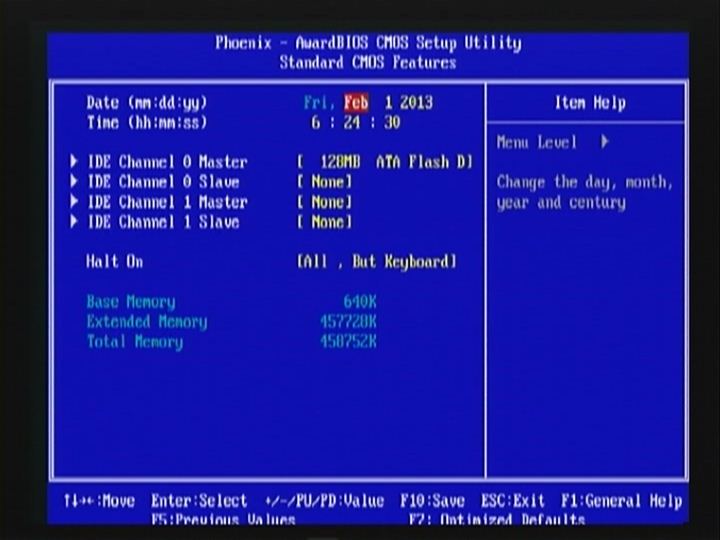This screenshot has width=720, height=540.
Task: Click the Move key hint
Action: click(100, 501)
